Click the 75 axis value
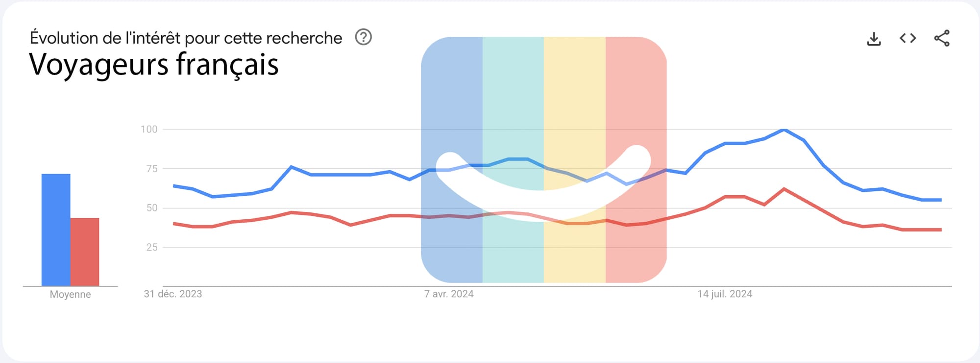The height and width of the screenshot is (363, 980). coord(151,168)
